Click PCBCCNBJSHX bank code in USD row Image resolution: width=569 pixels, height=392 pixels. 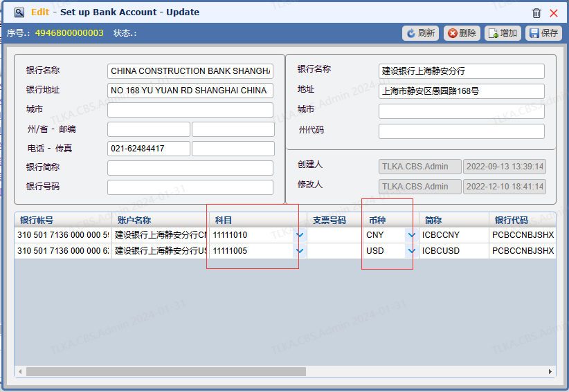[x=523, y=251]
